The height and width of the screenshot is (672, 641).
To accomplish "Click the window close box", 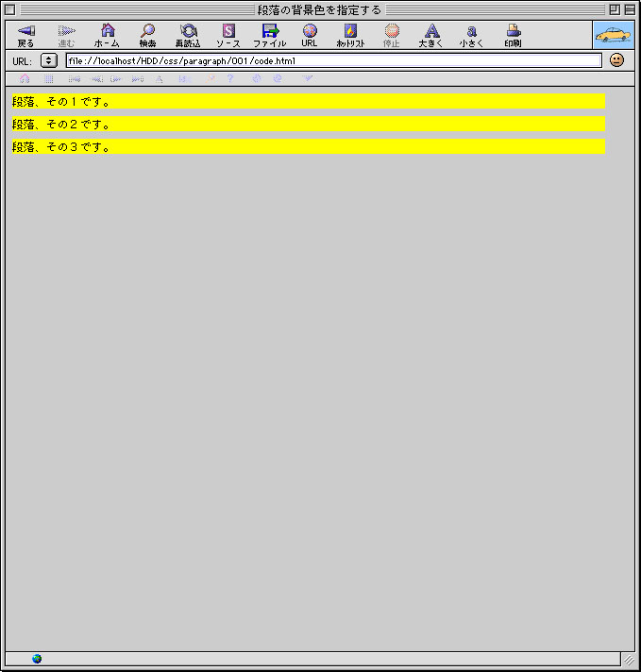I will tap(9, 9).
